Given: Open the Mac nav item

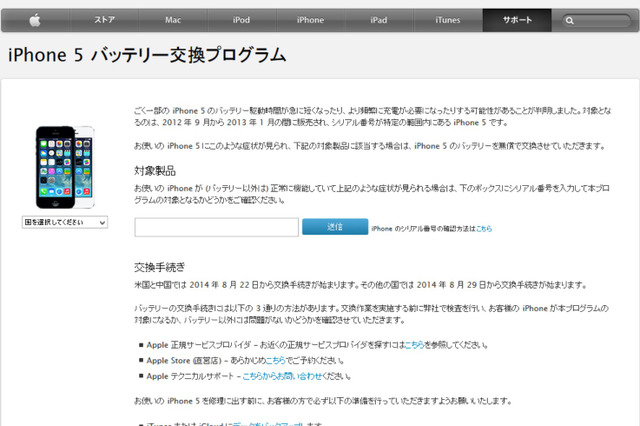Looking at the screenshot, I should coord(173,20).
